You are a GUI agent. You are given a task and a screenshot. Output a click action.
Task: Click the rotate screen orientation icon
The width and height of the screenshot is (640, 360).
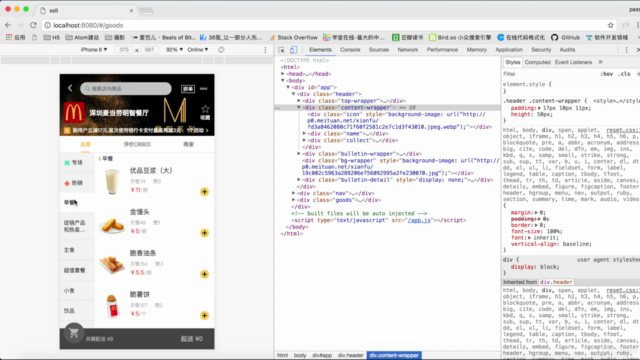[x=221, y=50]
